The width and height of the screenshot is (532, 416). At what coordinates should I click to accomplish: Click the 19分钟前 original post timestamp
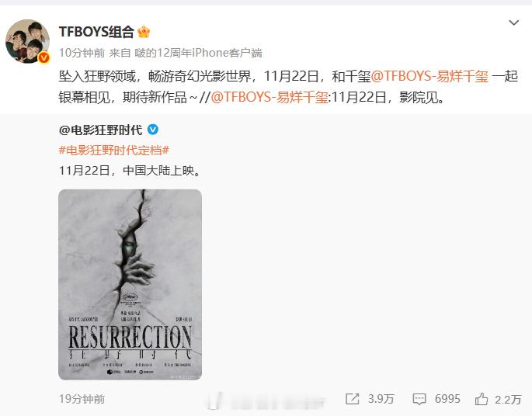[x=82, y=399]
